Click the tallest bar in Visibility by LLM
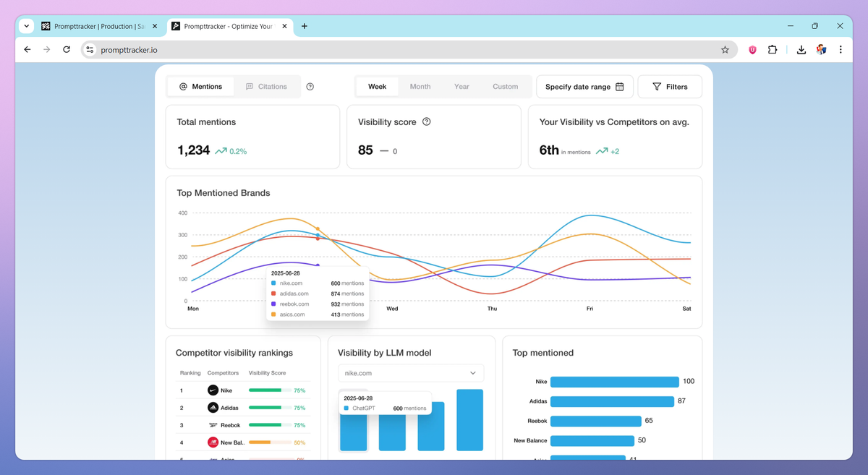868x475 pixels. 469,420
